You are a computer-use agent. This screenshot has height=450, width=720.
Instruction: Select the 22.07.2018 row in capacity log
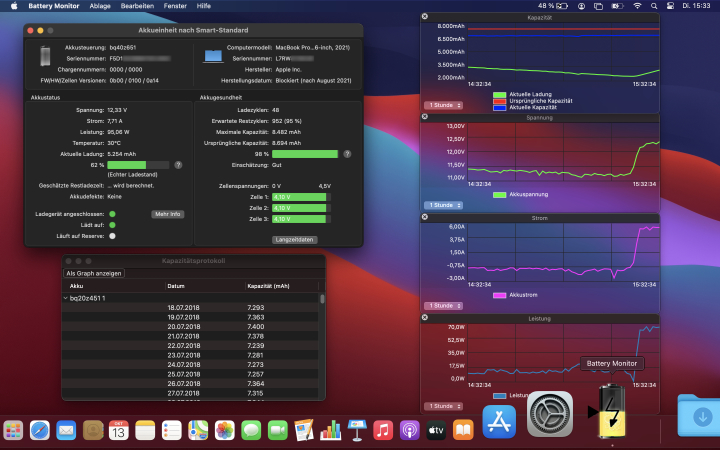[190, 346]
